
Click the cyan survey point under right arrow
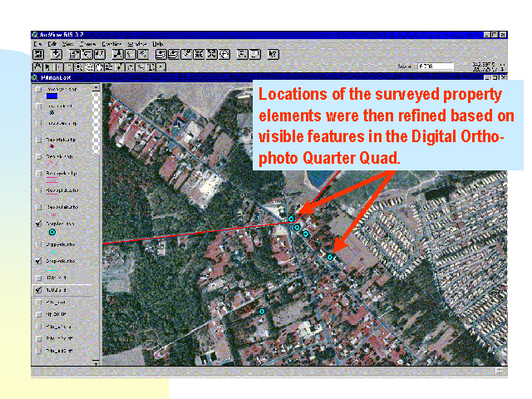330,258
